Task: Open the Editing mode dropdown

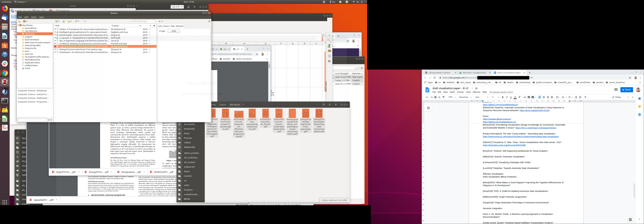Action: point(620,97)
